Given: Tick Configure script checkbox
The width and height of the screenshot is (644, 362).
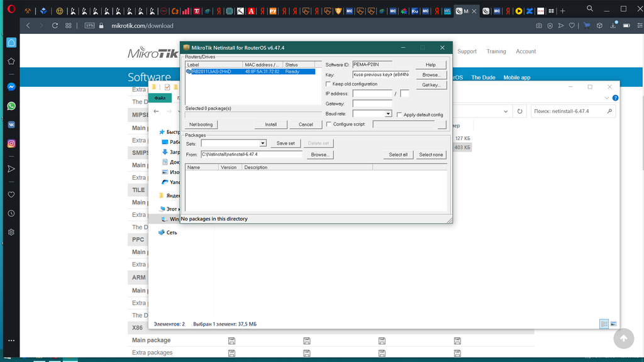Looking at the screenshot, I should pyautogui.click(x=328, y=124).
